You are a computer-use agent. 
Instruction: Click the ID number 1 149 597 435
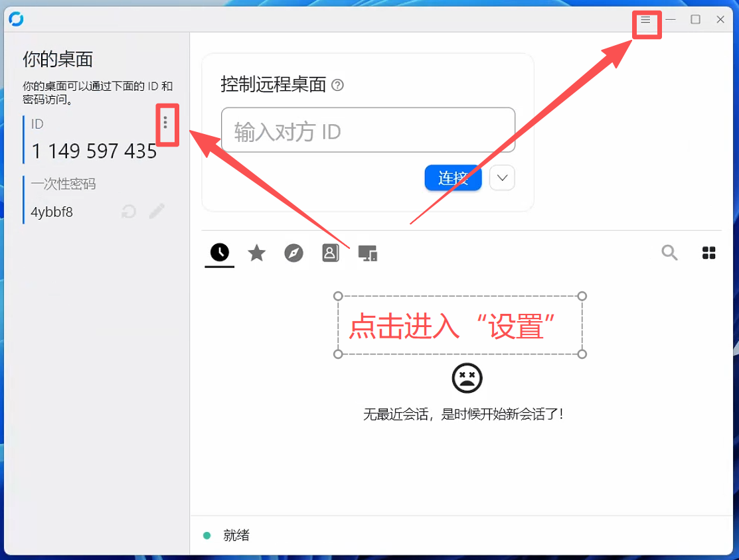click(x=94, y=151)
